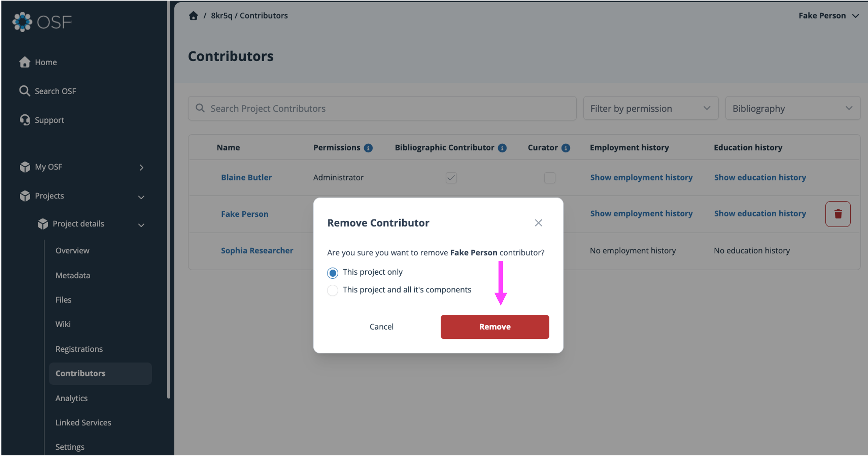Image resolution: width=868 pixels, height=456 pixels.
Task: Click the red trash delete icon
Action: [x=838, y=214]
